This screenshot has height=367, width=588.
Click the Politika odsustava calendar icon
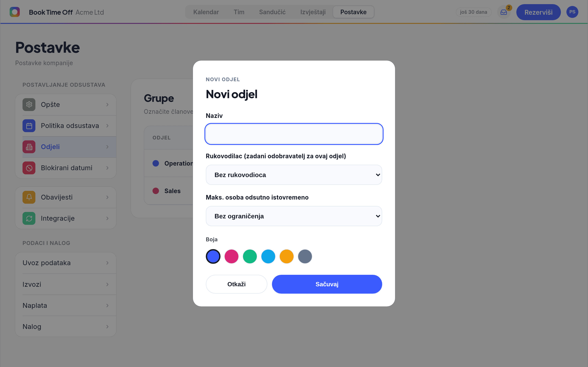pos(29,126)
